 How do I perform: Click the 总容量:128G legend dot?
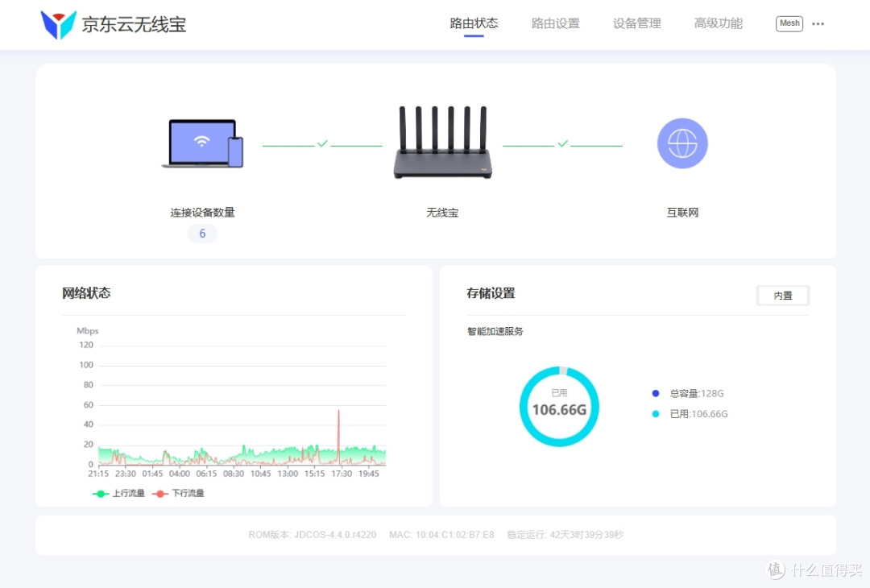point(655,393)
